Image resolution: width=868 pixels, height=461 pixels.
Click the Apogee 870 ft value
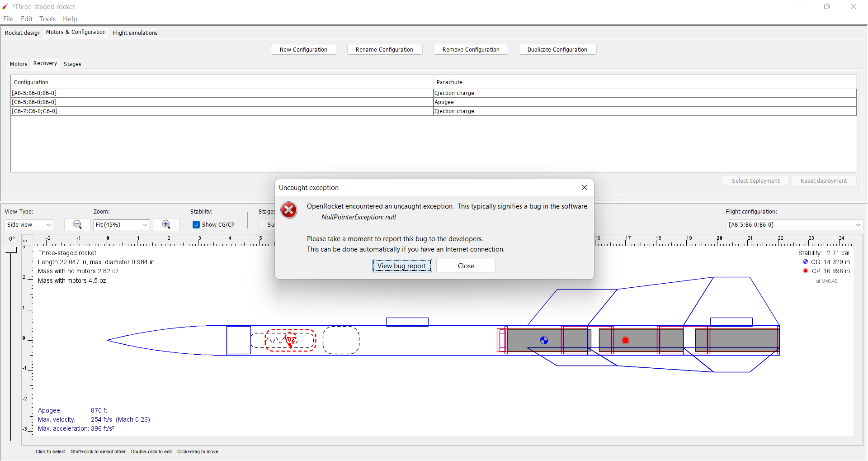(x=99, y=410)
